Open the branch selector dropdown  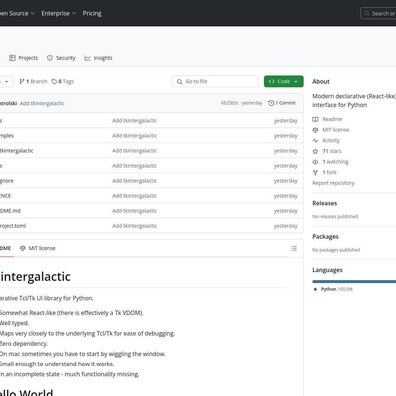tap(6, 81)
